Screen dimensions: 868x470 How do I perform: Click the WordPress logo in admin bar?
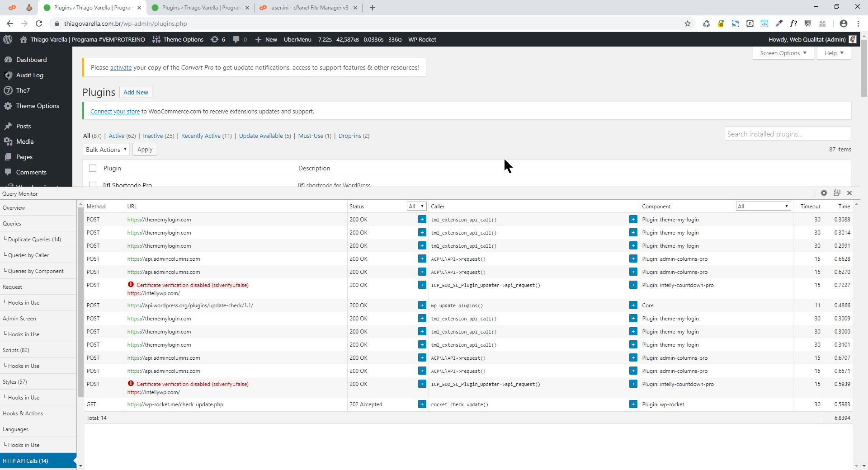click(x=8, y=39)
